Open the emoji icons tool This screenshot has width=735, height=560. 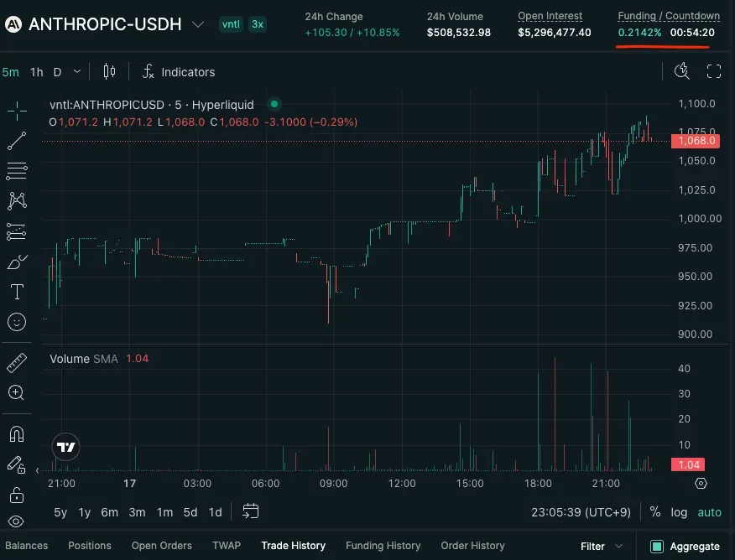coord(17,322)
